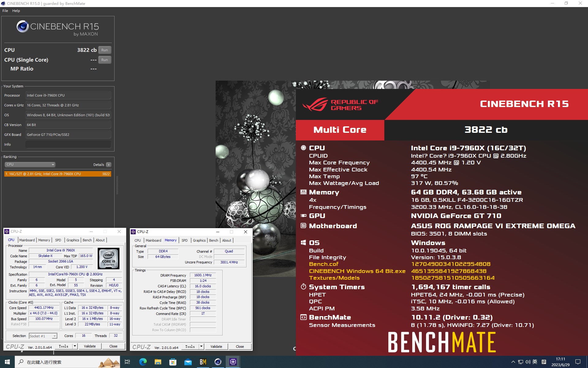
Task: Click the Memory icon in BenchMate panel
Action: (303, 192)
